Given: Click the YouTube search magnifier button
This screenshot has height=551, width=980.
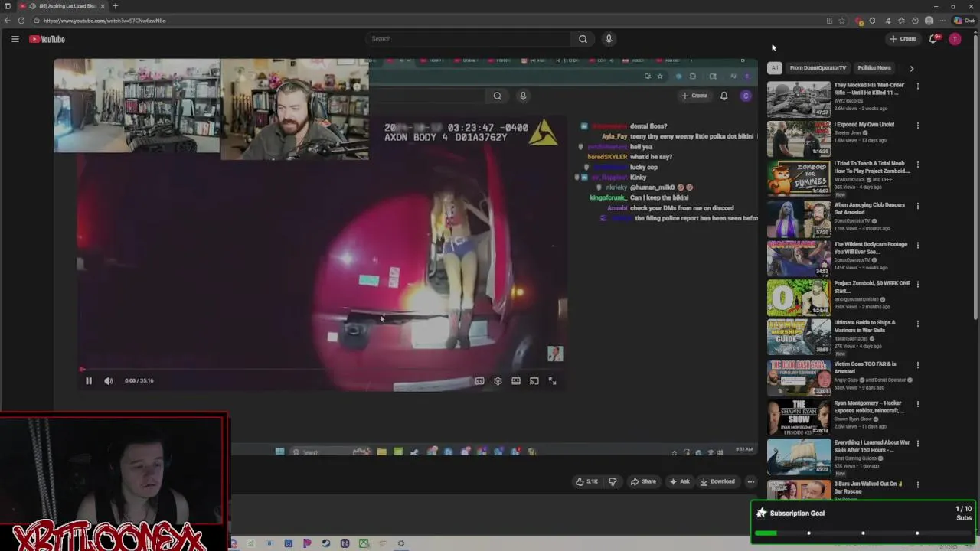Looking at the screenshot, I should [x=583, y=39].
